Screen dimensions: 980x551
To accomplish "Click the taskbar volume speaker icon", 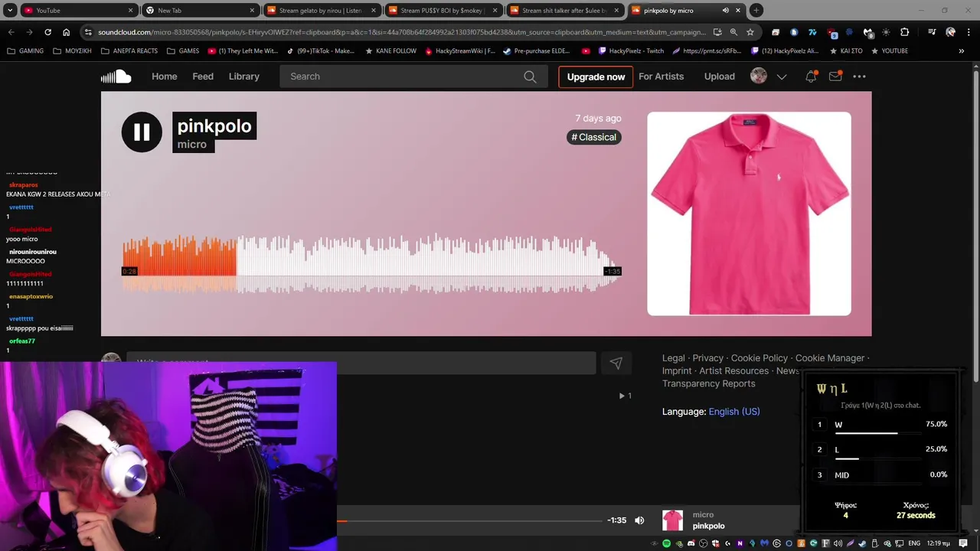I will pyautogui.click(x=838, y=543).
